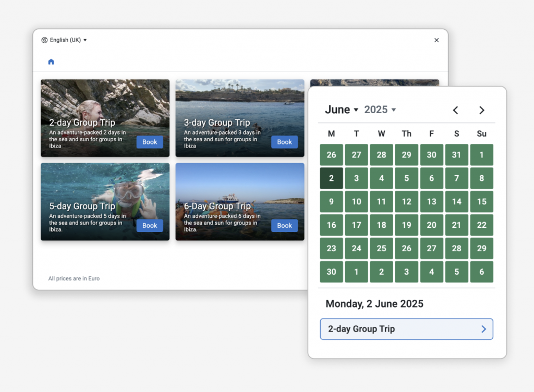Click the home icon
534x392 pixels.
click(x=51, y=62)
